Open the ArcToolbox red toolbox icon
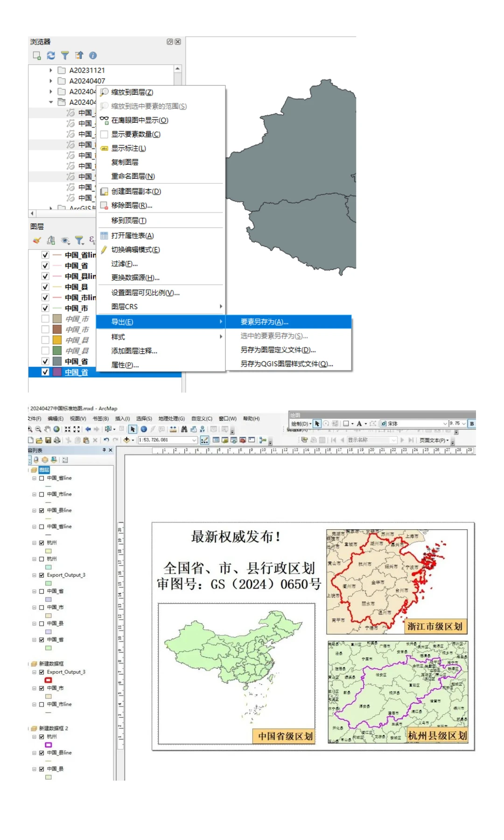 (x=243, y=440)
